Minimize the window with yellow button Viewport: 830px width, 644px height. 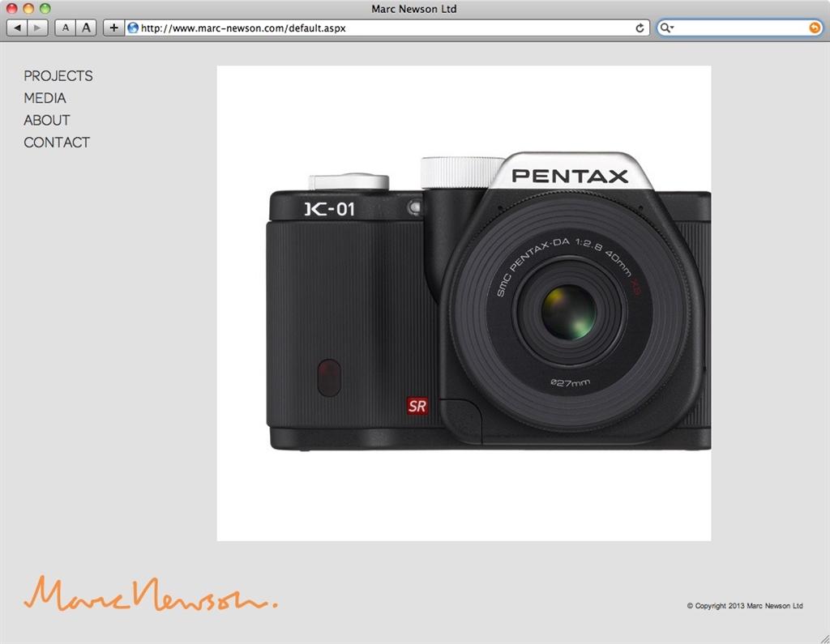tap(28, 8)
